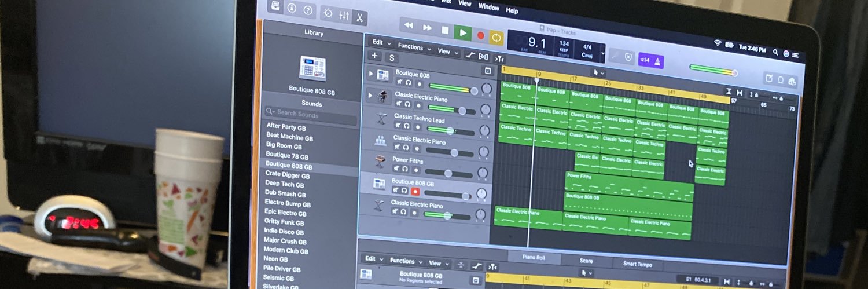Record-enable the Classic Techno Lead track
The image size is (868, 289).
[418, 126]
